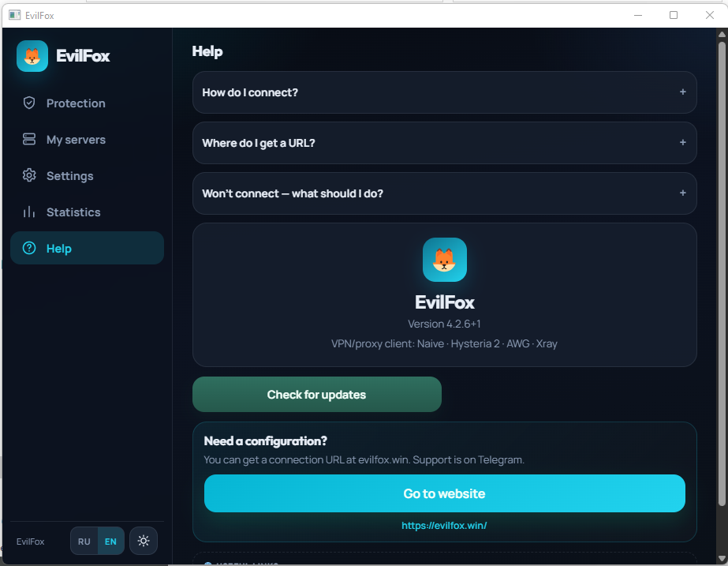This screenshot has width=728, height=566.
Task: Open the Protection section
Action: point(87,103)
